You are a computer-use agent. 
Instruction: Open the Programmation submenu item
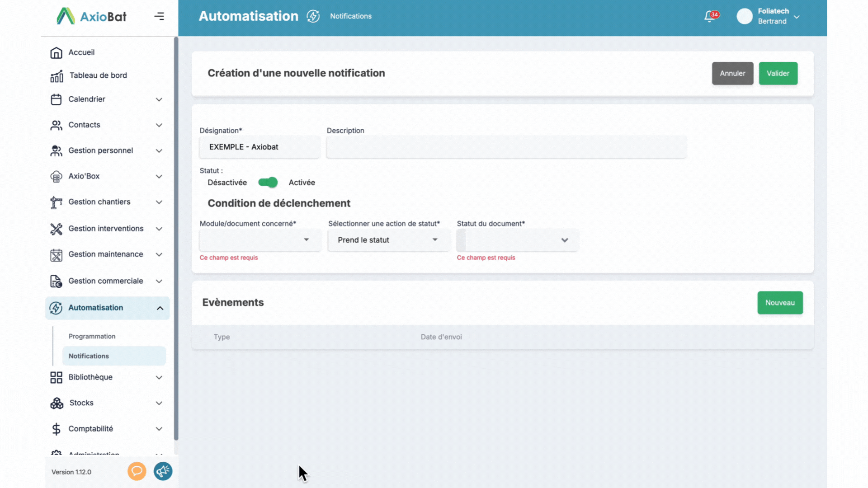pyautogui.click(x=92, y=336)
